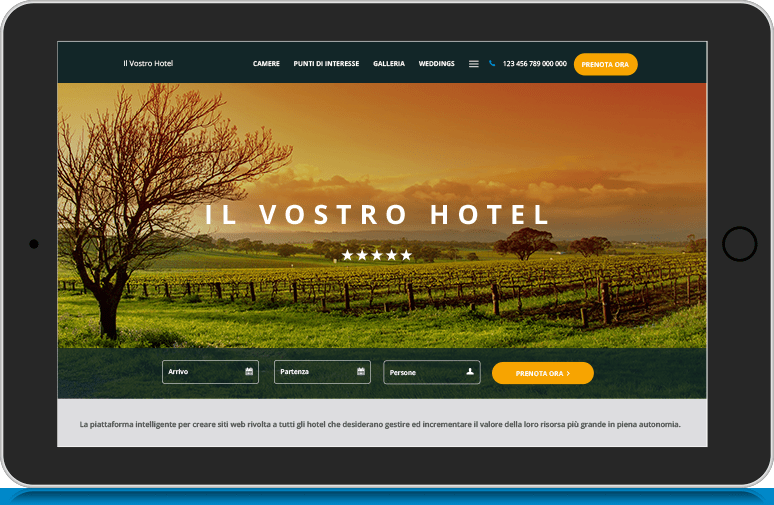The image size is (774, 505).
Task: Click the five-star rating under the title
Action: [377, 255]
